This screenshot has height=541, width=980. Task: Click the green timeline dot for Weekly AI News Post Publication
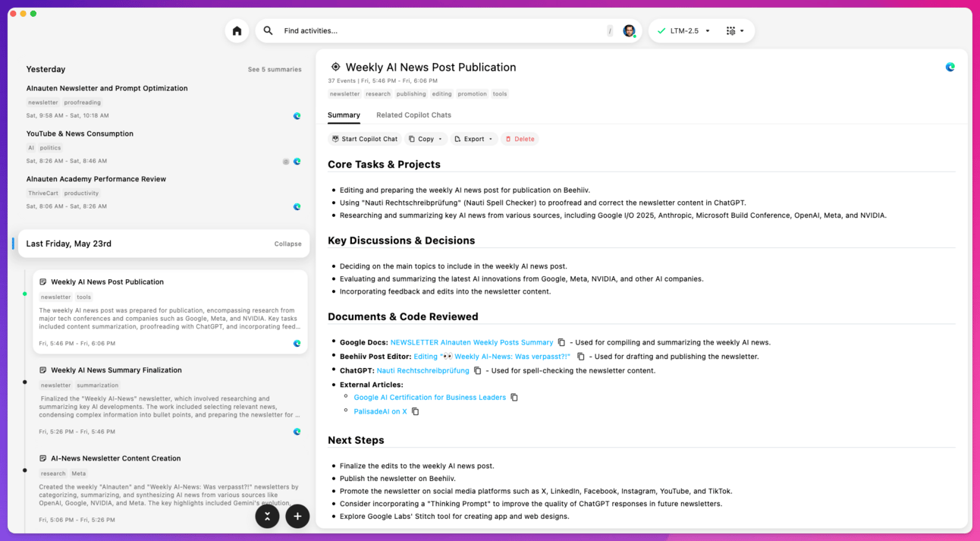click(24, 294)
